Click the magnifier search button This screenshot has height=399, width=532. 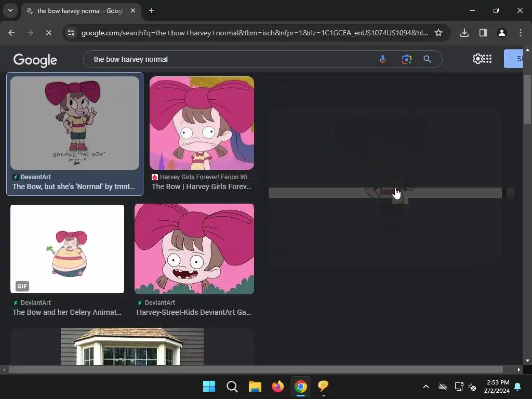(x=427, y=59)
